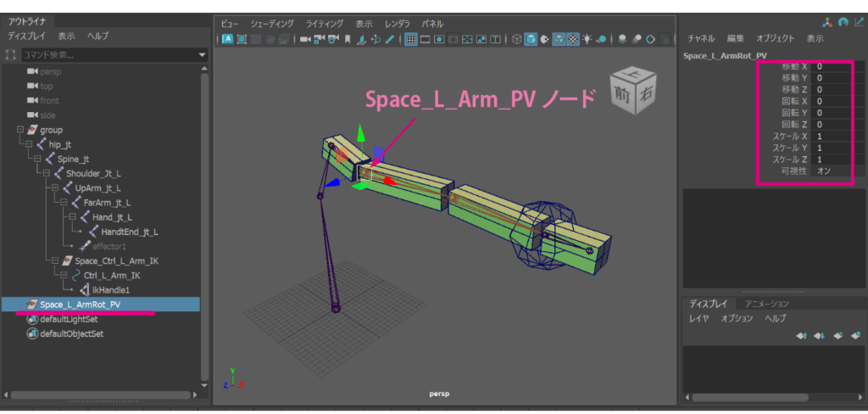This screenshot has width=868, height=414.
Task: Click the first layer icon in layer editor
Action: click(801, 336)
